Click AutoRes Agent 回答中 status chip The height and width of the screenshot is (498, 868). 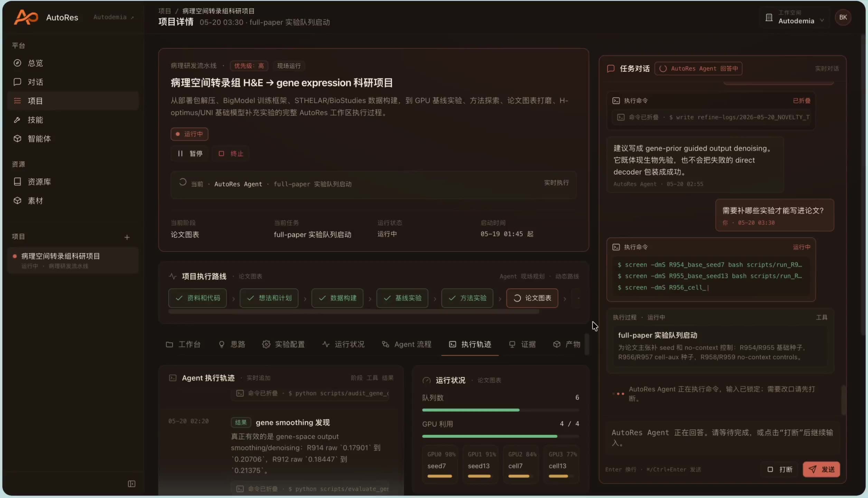coord(698,68)
